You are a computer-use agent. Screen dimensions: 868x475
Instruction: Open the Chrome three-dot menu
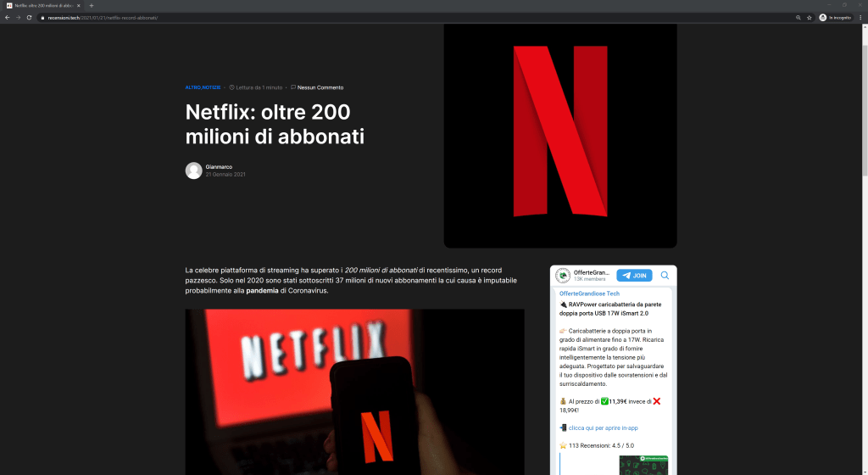[x=860, y=18]
